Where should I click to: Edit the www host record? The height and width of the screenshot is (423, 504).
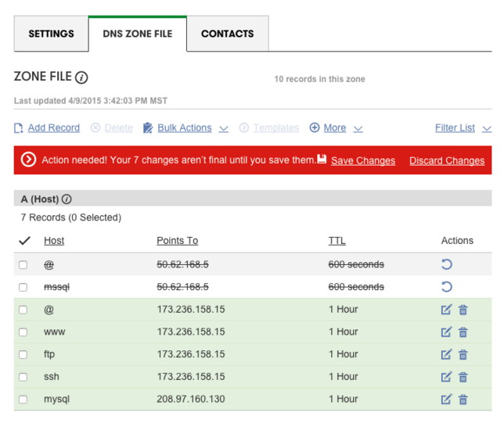pos(446,332)
